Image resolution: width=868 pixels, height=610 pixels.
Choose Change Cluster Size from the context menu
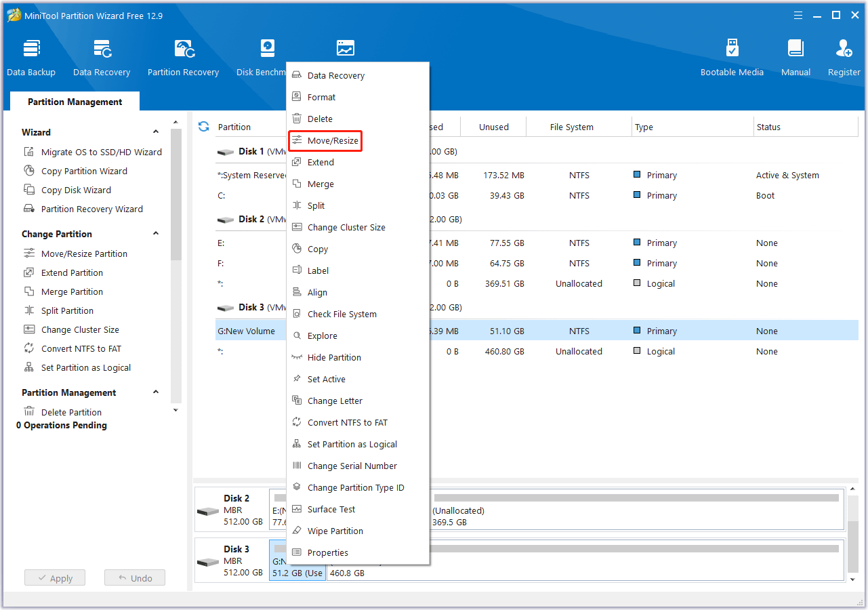click(358, 227)
